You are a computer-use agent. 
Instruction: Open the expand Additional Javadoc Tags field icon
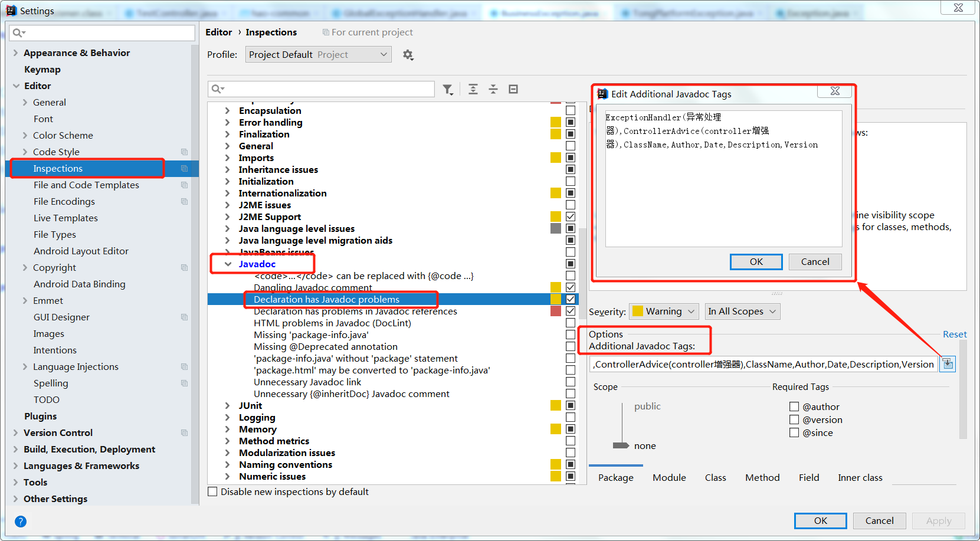pyautogui.click(x=948, y=364)
